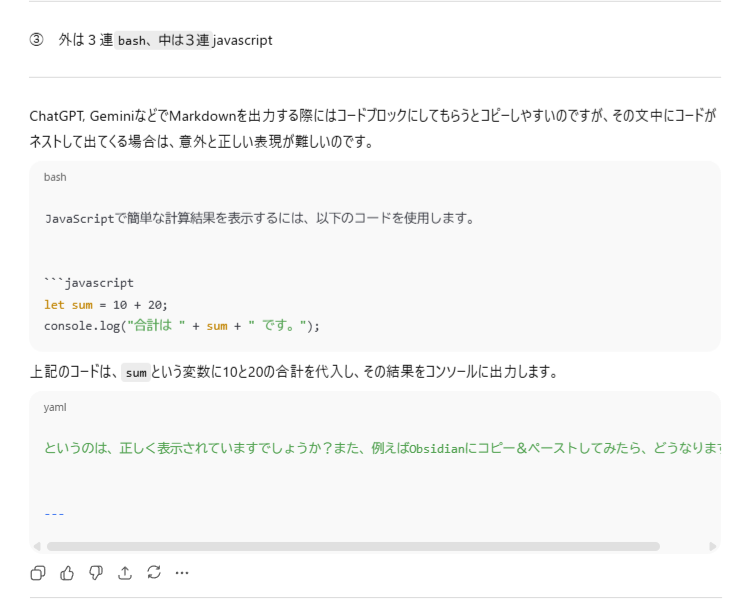Screen dimensions: 750x600
Task: Click the blue "---" line in yaml block
Action: click(54, 514)
